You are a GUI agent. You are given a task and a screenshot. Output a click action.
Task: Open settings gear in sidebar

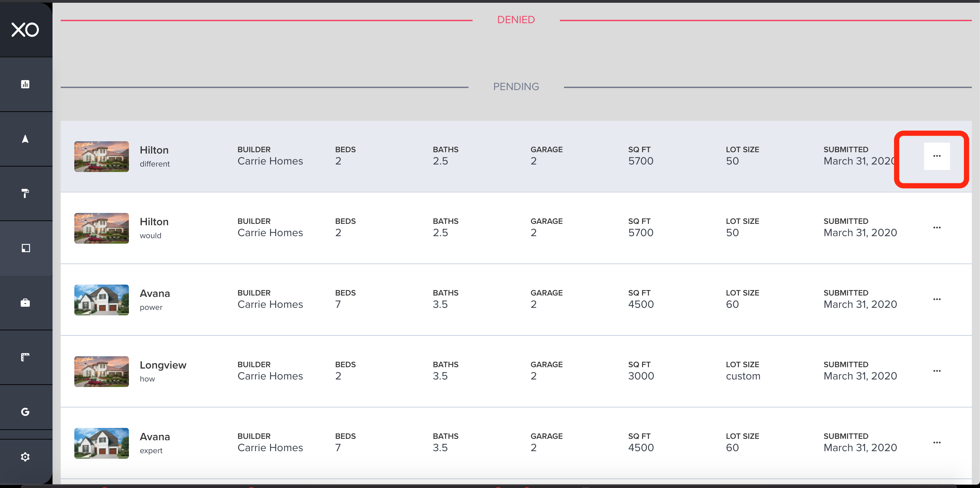[25, 457]
